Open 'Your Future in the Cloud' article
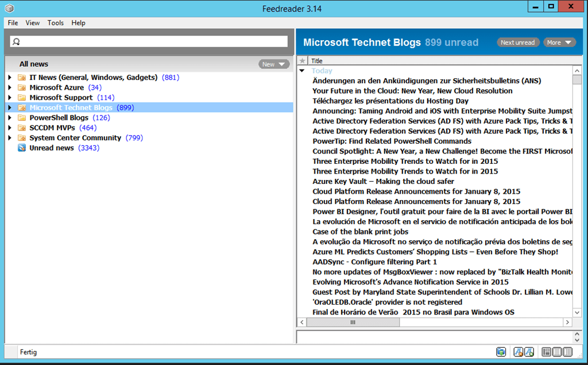Viewport: 588px width, 365px height. pos(412,91)
